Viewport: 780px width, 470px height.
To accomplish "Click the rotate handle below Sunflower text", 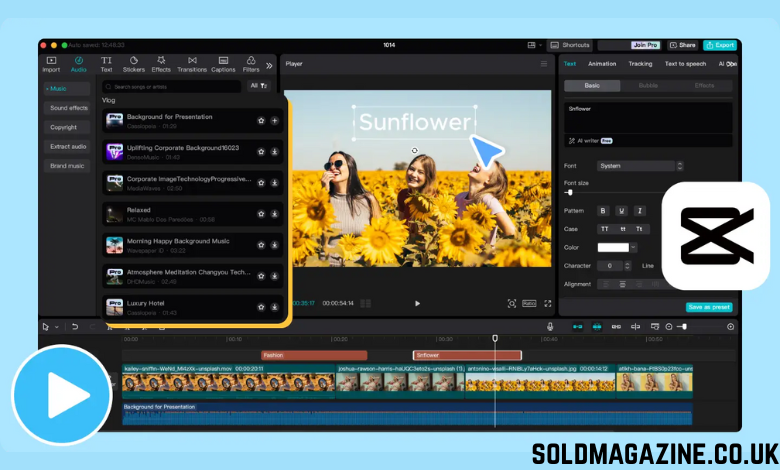I will [414, 151].
